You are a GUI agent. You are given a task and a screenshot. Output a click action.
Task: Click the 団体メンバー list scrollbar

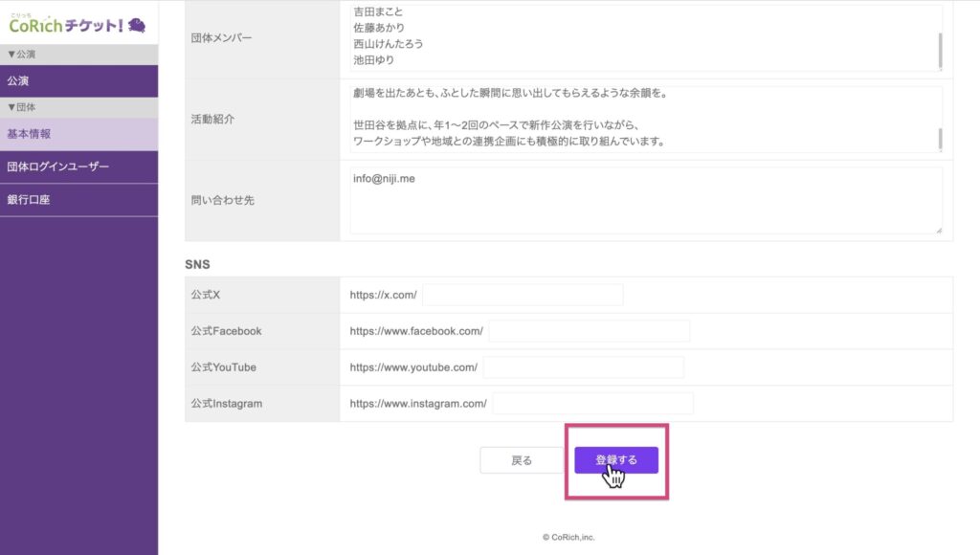click(x=939, y=48)
